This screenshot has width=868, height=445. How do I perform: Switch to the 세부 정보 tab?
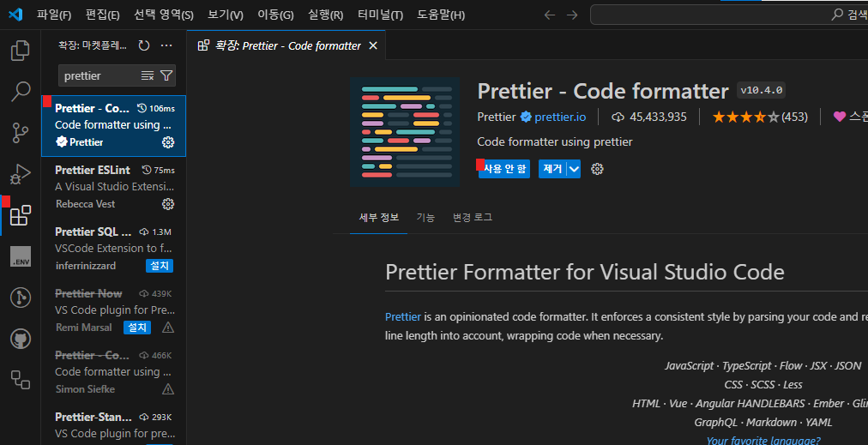378,218
